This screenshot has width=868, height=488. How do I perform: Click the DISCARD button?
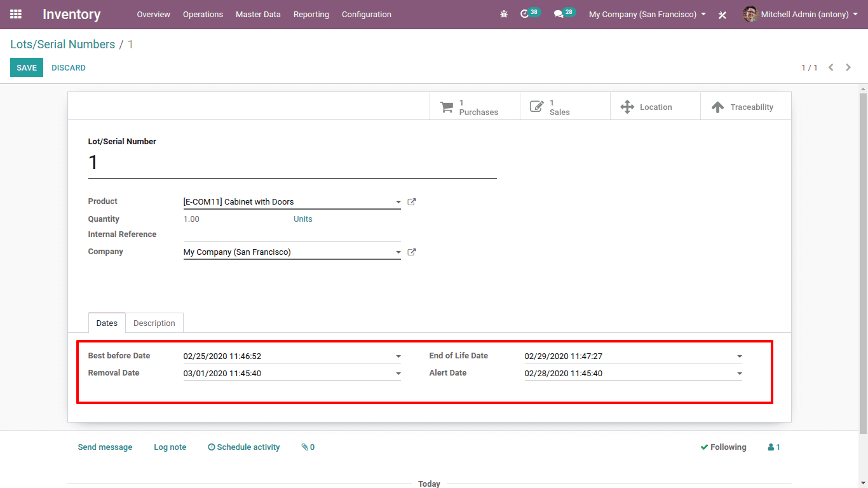tap(69, 67)
